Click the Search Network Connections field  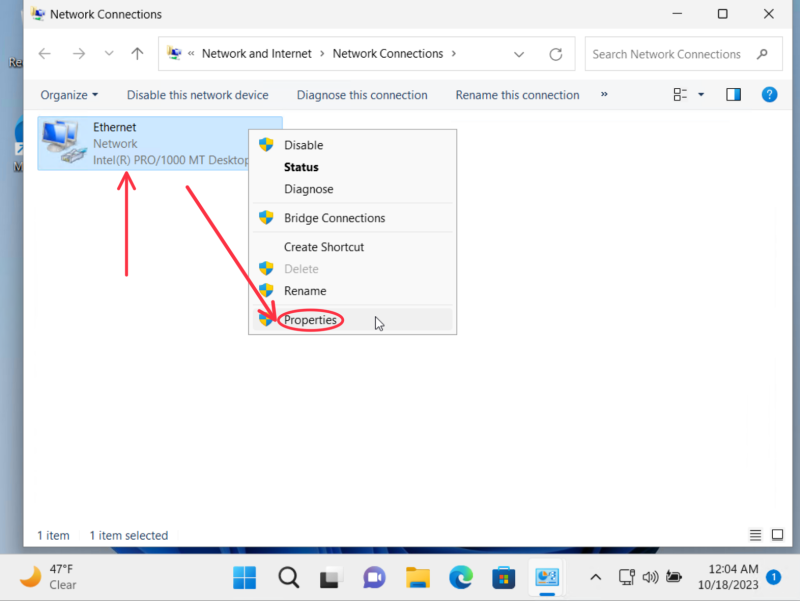(x=668, y=54)
